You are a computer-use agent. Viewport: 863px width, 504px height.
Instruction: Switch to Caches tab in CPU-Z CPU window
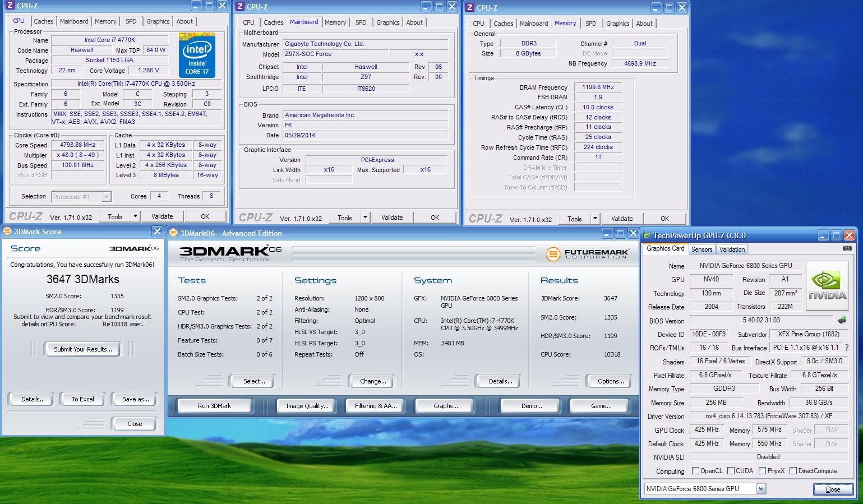[x=44, y=21]
